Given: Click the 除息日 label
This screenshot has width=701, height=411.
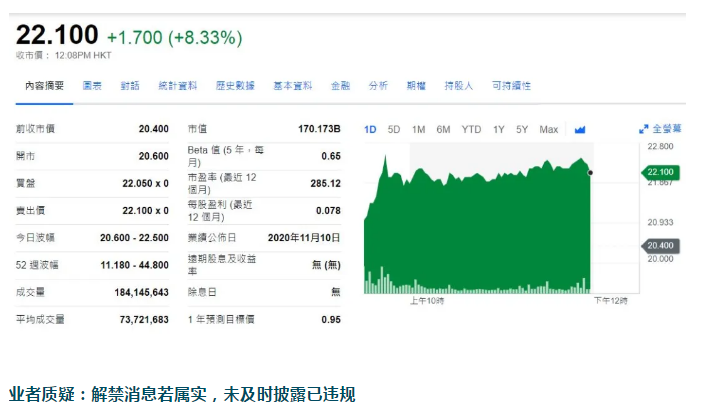Looking at the screenshot, I should click(202, 292).
